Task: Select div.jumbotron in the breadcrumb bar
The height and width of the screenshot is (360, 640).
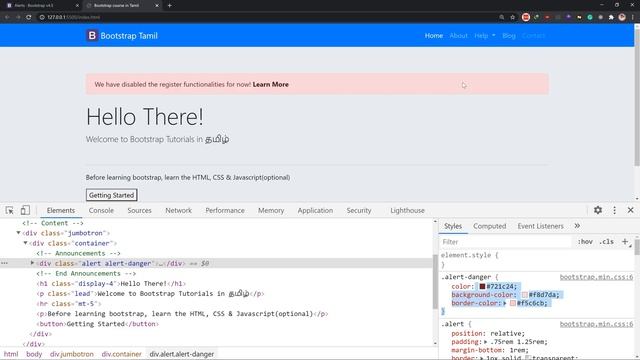Action: [x=72, y=354]
